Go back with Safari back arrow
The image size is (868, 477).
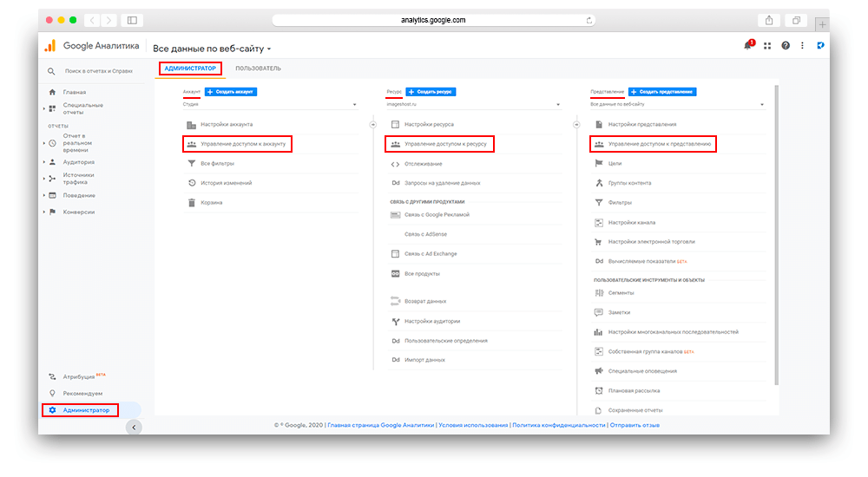point(93,21)
